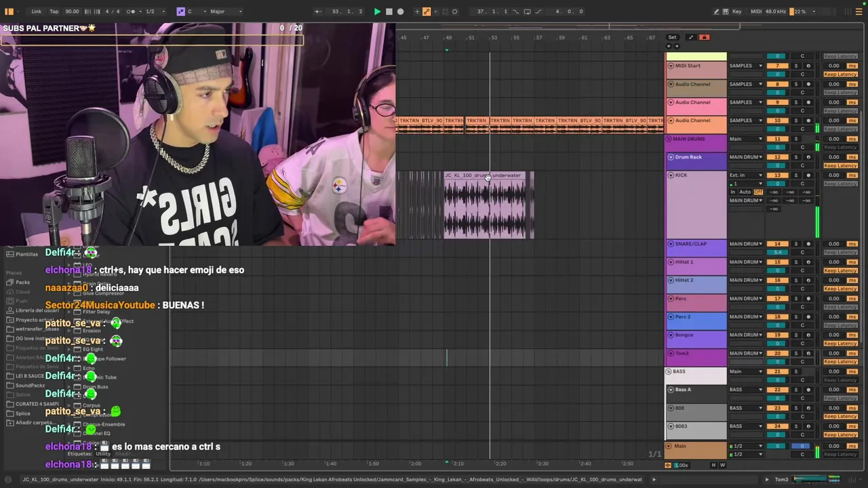Open the Major scale dropdown
The width and height of the screenshot is (868, 488).
coord(226,12)
